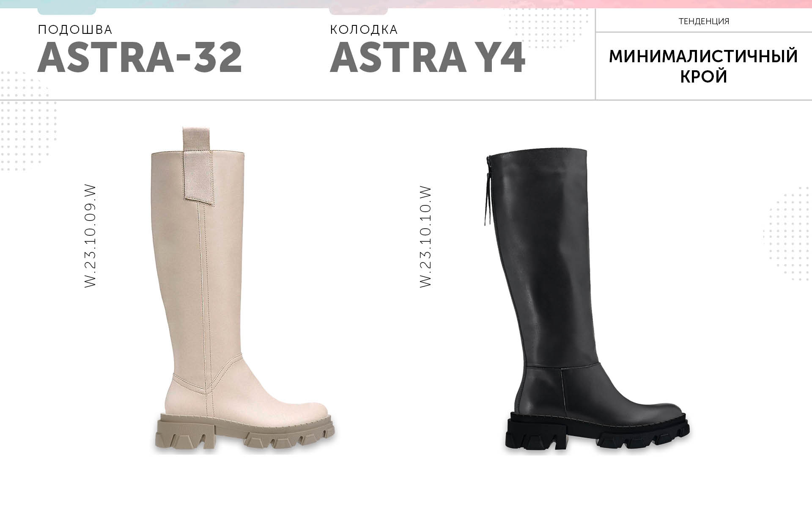Image resolution: width=812 pixels, height=508 pixels.
Task: Select the ASTRA Y4 last heading
Action: coord(427,58)
